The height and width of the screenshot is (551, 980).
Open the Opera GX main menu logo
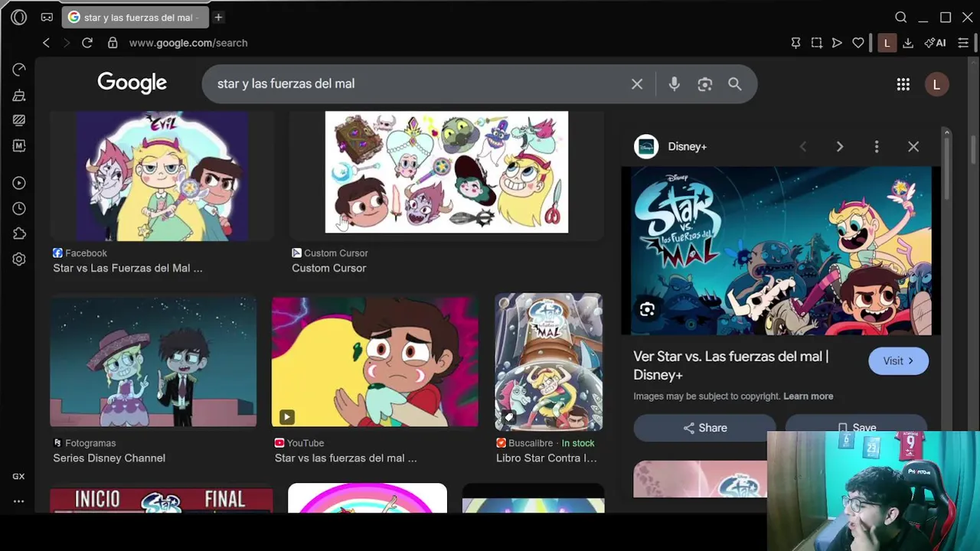pyautogui.click(x=19, y=17)
